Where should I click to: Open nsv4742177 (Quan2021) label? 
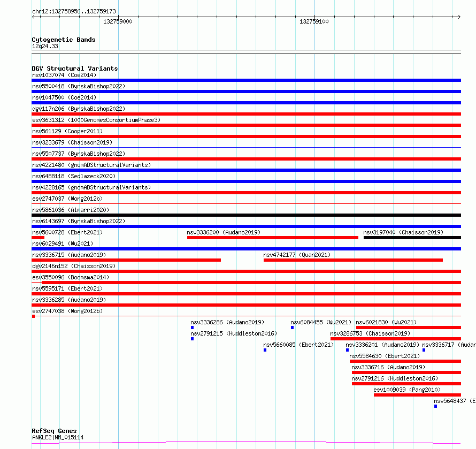[297, 255]
